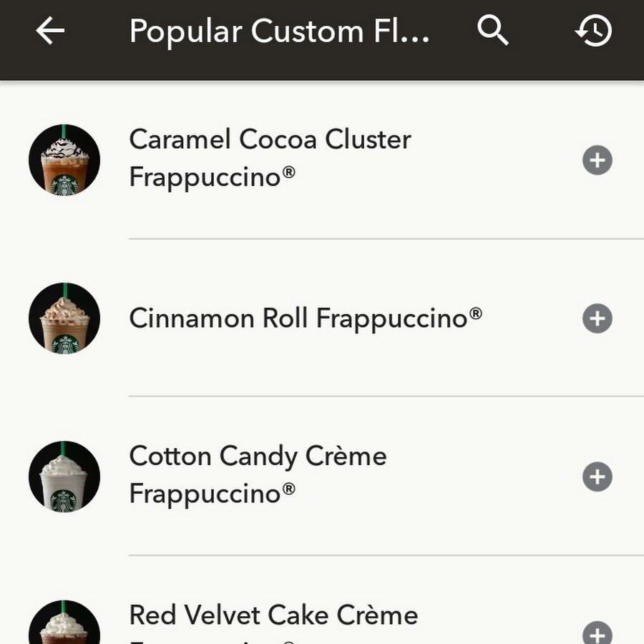
Task: Tap the Caramel Cocoa Cluster drink photo
Action: click(x=64, y=160)
